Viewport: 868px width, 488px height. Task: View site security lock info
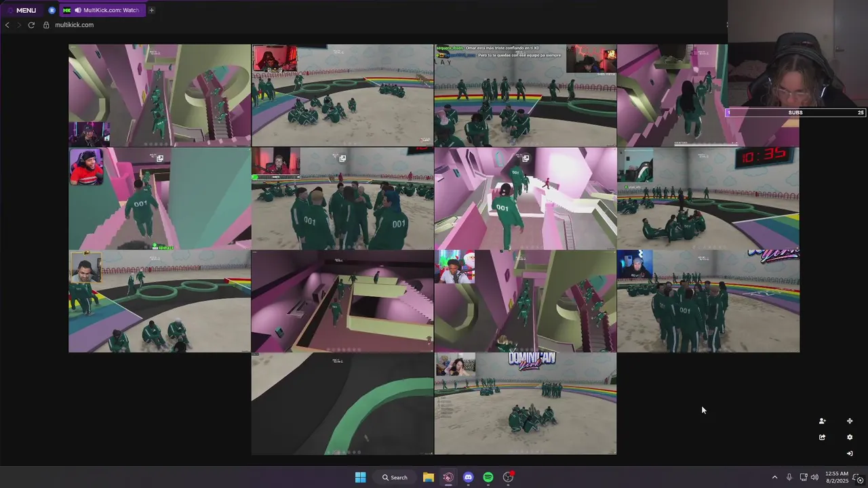(46, 25)
